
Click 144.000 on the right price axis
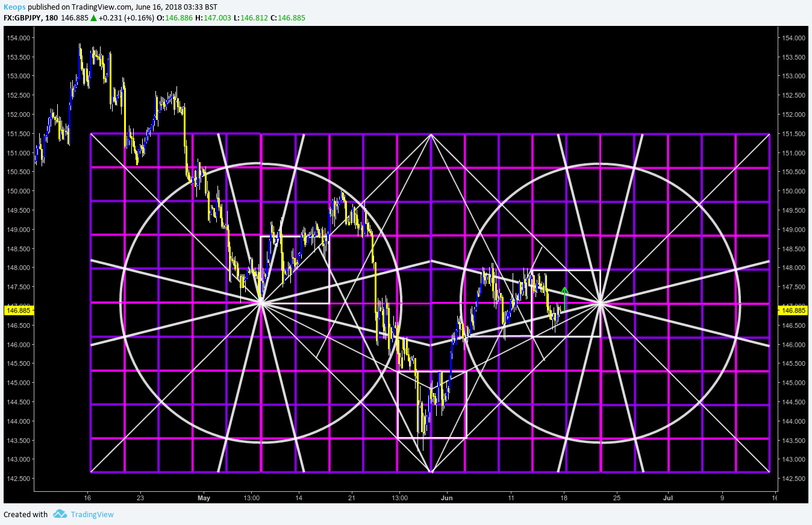pyautogui.click(x=793, y=421)
